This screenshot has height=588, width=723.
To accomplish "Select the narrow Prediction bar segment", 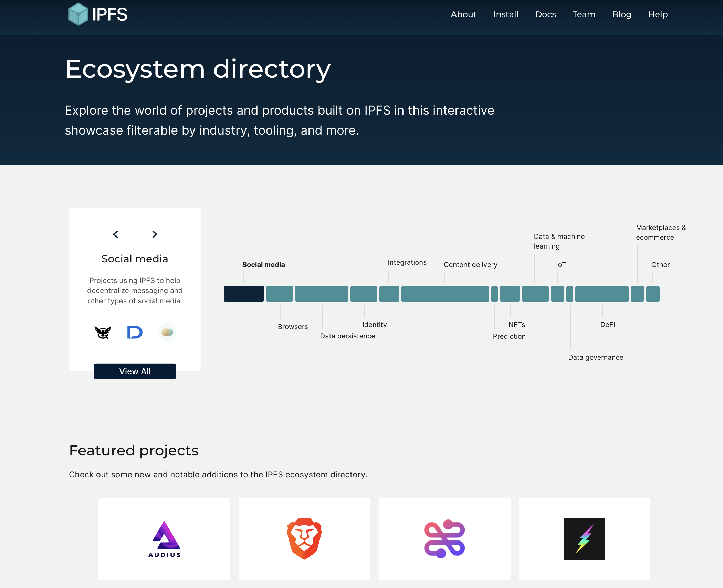I will [x=494, y=294].
